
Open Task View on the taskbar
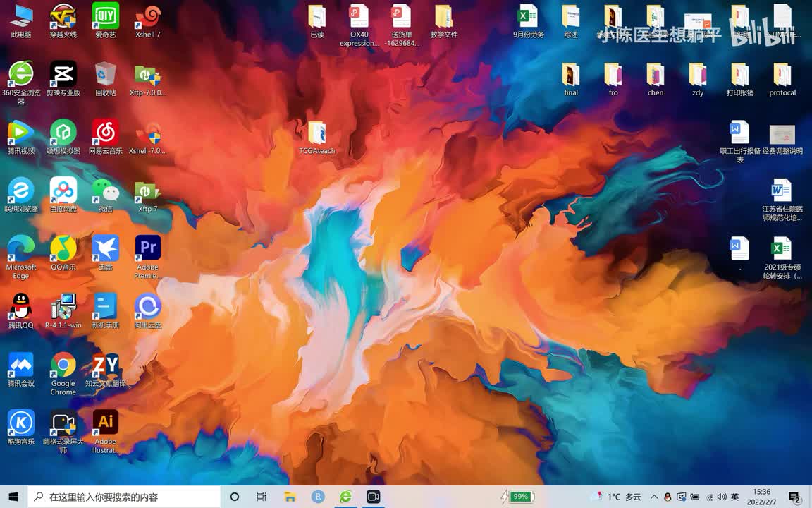point(262,497)
